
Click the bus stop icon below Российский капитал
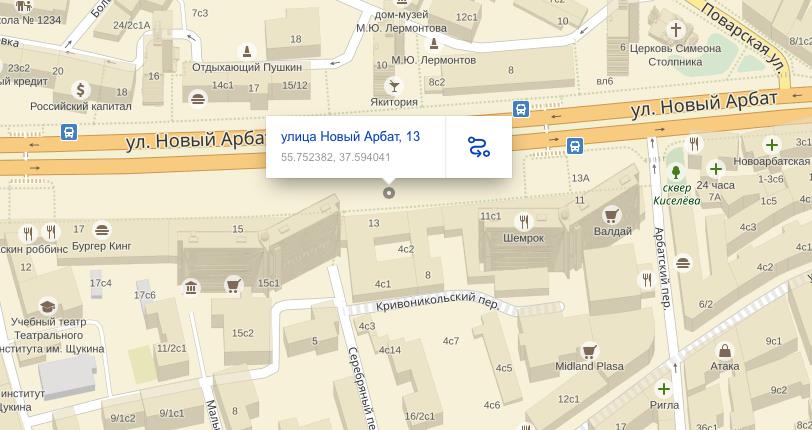(68, 132)
